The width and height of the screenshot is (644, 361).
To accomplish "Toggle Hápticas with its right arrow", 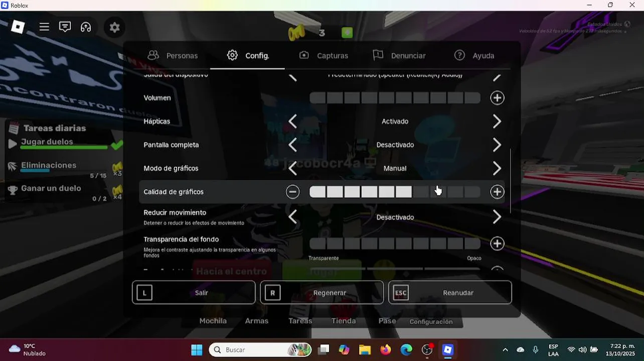I will click(x=497, y=121).
